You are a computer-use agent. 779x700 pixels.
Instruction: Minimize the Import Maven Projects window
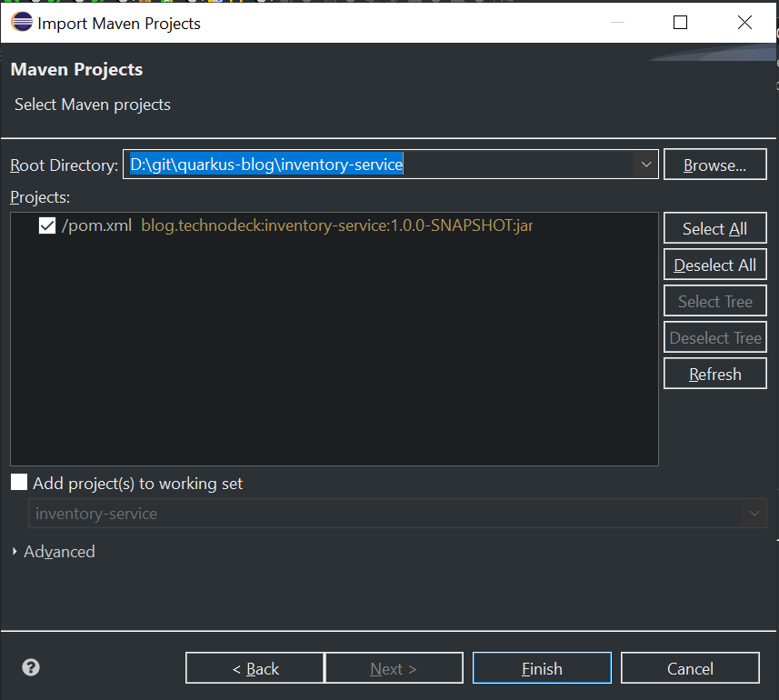(617, 23)
